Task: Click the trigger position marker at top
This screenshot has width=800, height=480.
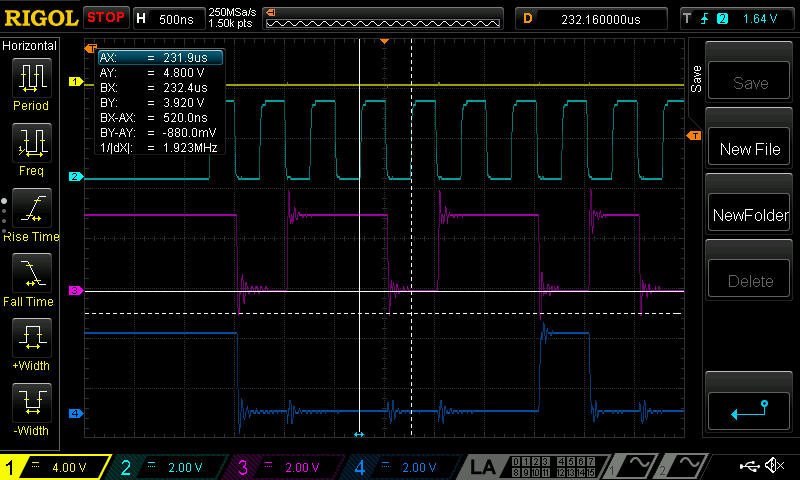Action: tap(385, 41)
